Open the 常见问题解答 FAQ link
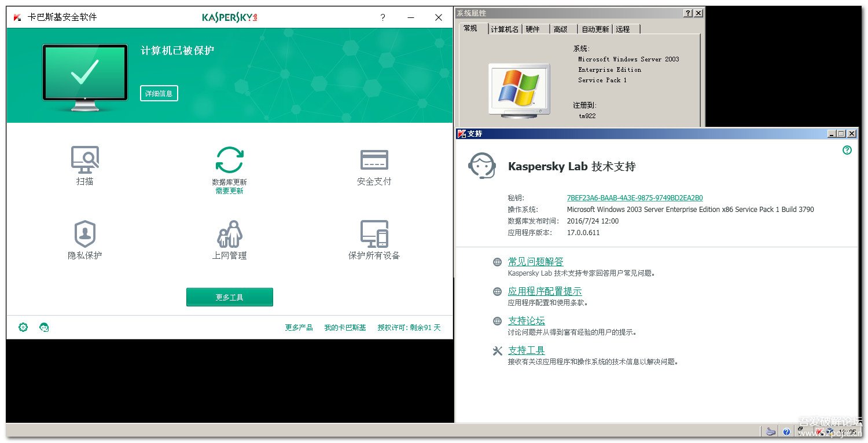Viewport: 868px width, 443px height. [536, 262]
